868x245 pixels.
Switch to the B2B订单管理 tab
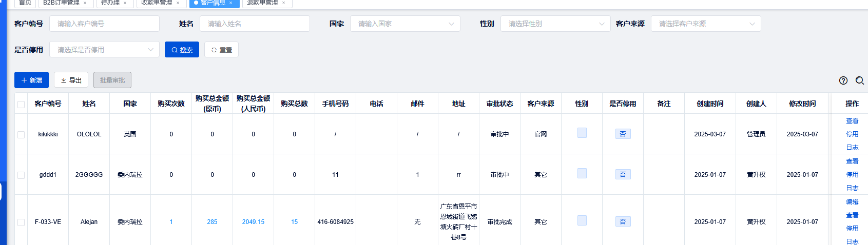pyautogui.click(x=61, y=3)
